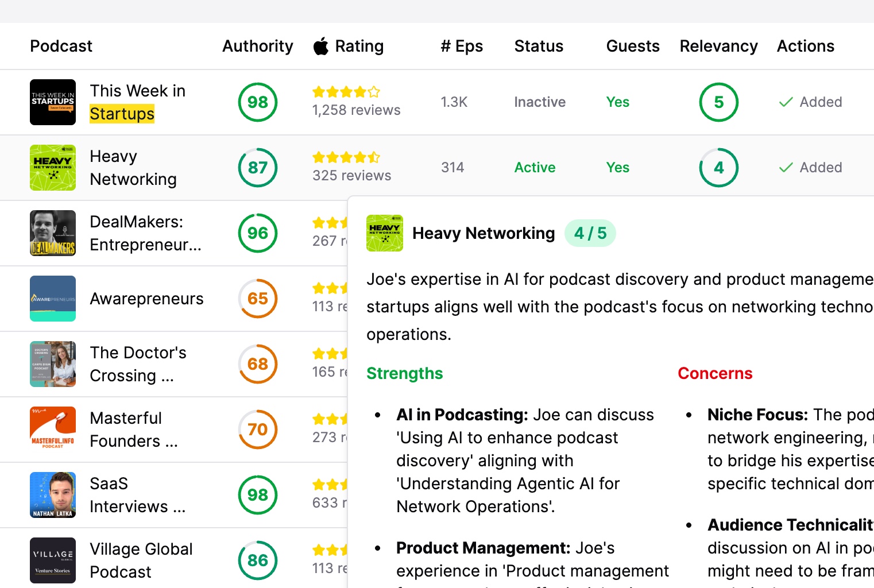The image size is (874, 588).
Task: Click checkmark icon in Heavy Networking row
Action: tap(786, 168)
